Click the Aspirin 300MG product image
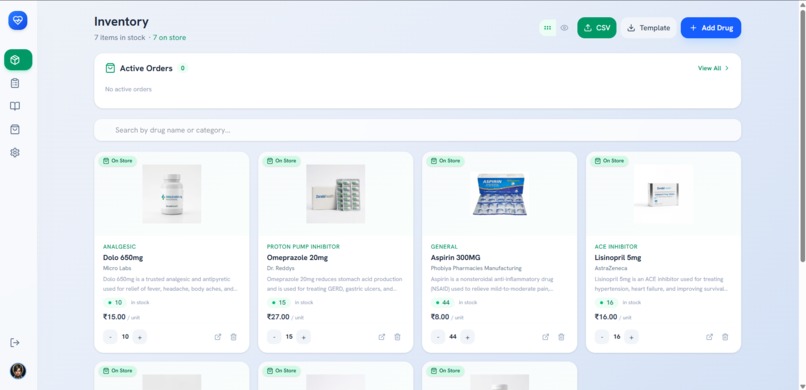Screen dimensions: 806x390 click(500, 194)
